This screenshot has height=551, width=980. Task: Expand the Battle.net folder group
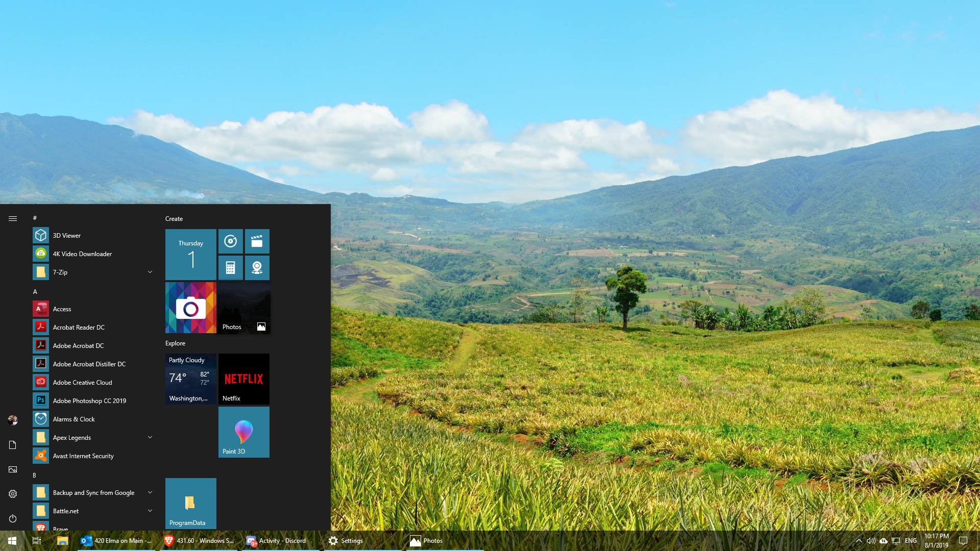(x=150, y=510)
